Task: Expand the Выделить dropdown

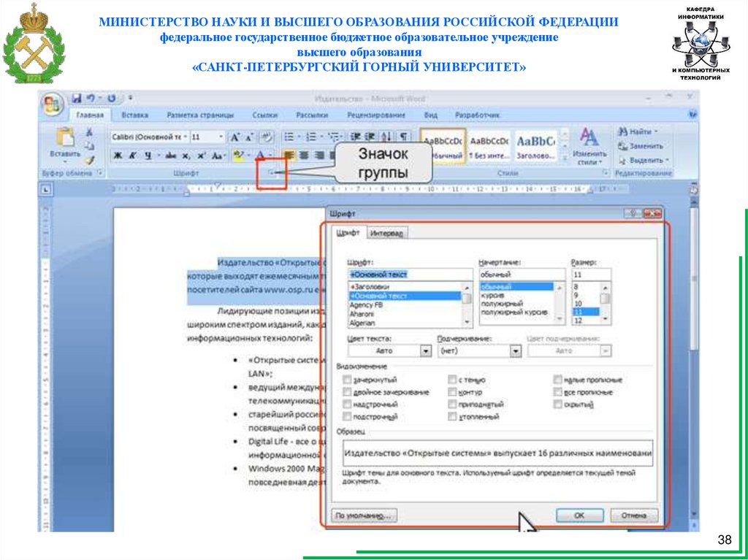Action: tap(667, 161)
